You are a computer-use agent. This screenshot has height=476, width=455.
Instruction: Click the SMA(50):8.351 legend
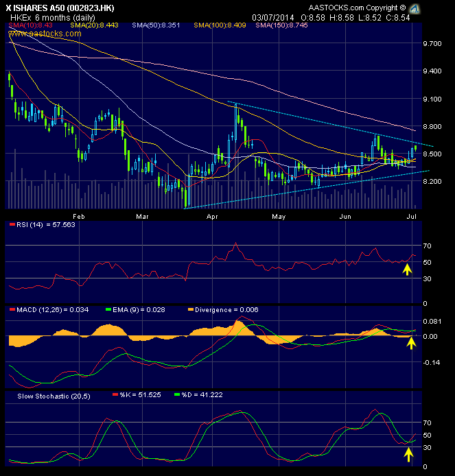[x=156, y=25]
